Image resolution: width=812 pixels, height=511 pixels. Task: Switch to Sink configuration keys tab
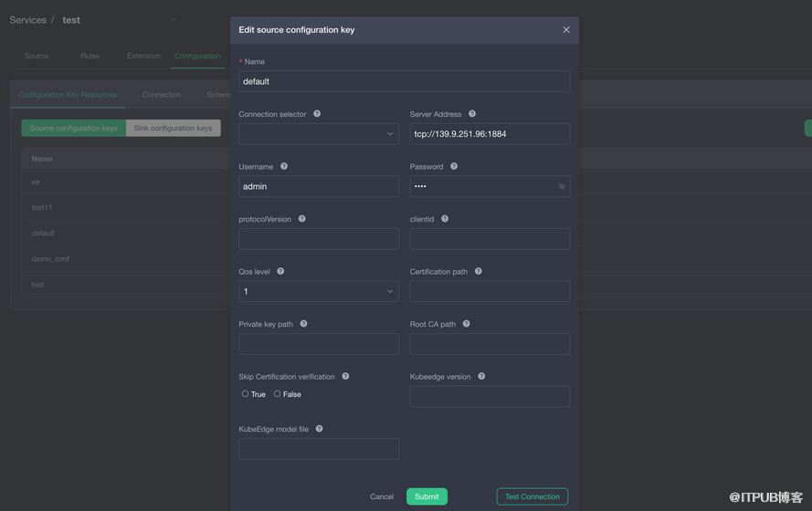point(173,129)
